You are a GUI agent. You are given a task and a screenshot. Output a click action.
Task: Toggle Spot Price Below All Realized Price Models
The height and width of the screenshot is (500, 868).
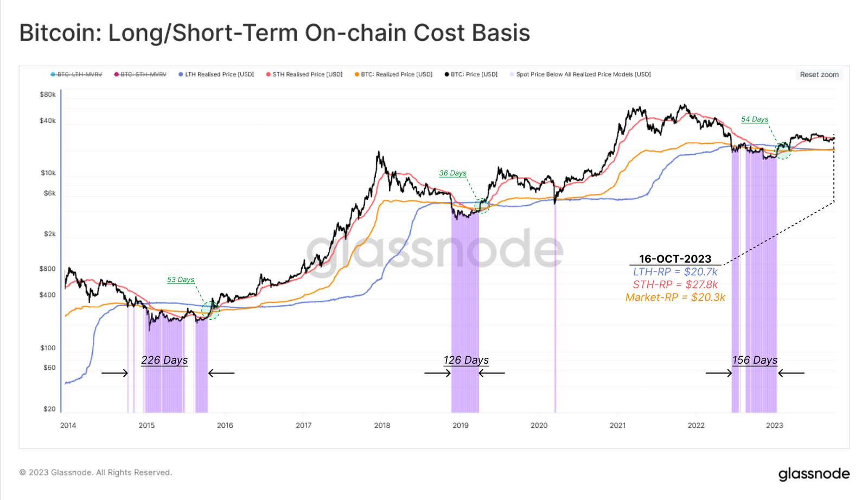pyautogui.click(x=580, y=74)
